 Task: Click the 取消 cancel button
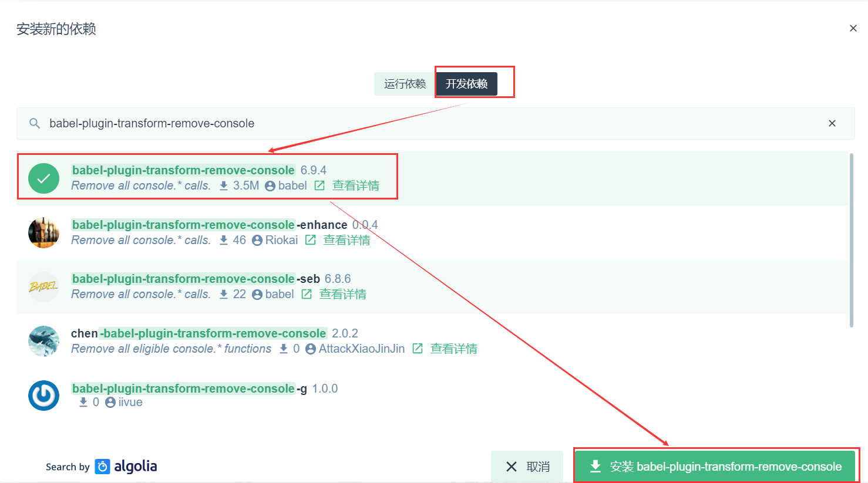527,467
